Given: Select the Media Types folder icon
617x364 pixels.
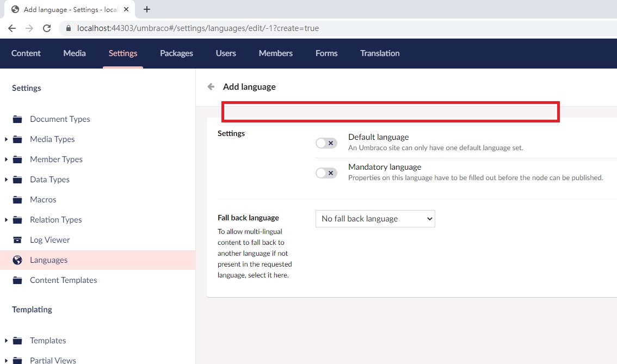Looking at the screenshot, I should click(x=17, y=139).
